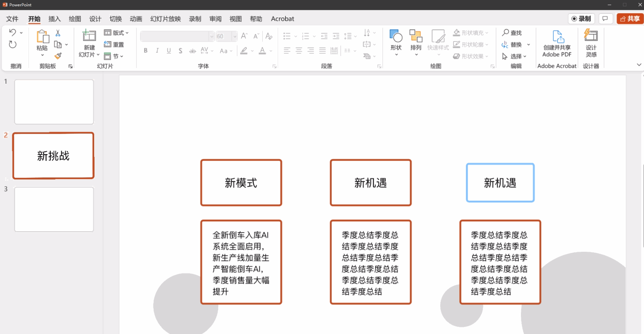Click Create and Share Adobe PDF
Screen dimensions: 644x334
(557, 44)
